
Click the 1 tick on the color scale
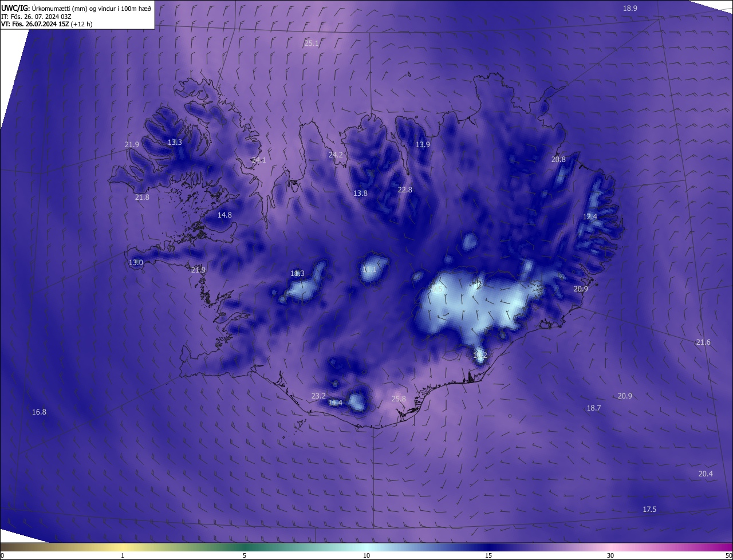pos(123,555)
